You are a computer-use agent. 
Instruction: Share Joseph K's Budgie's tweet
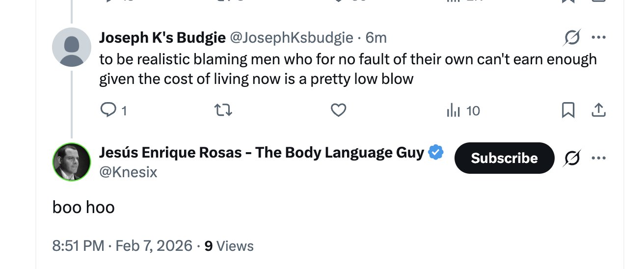pyautogui.click(x=598, y=111)
